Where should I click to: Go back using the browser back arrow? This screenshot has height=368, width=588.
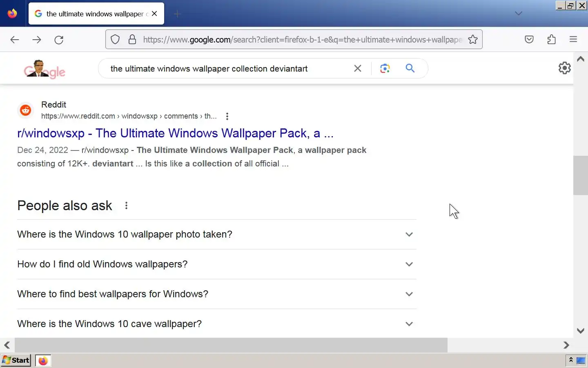(x=15, y=40)
